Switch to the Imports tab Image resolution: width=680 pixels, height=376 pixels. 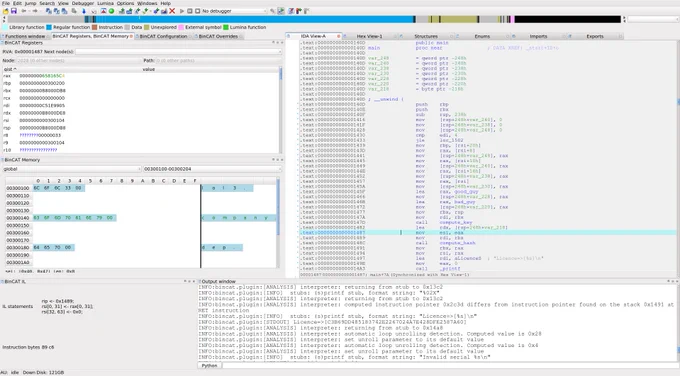pyautogui.click(x=538, y=36)
